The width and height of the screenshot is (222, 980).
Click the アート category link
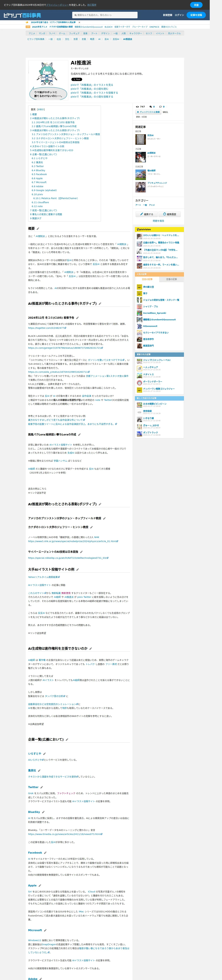(x=138, y=205)
